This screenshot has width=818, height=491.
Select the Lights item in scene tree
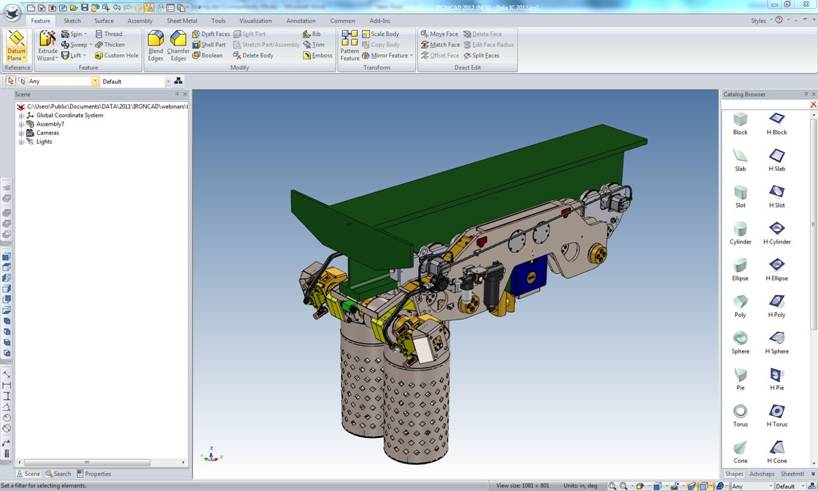click(44, 142)
